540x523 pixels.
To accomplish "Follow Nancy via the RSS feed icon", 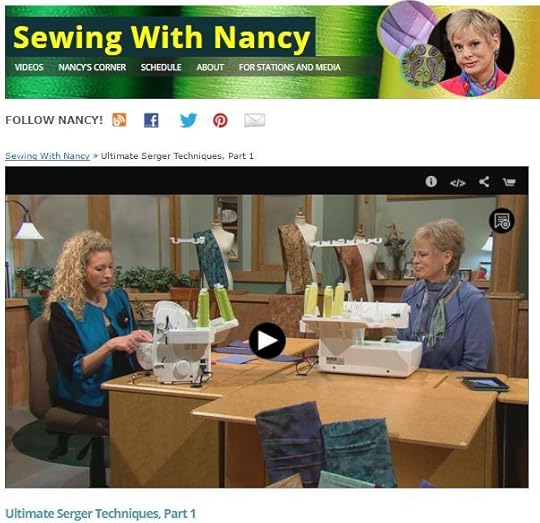I will tap(119, 120).
